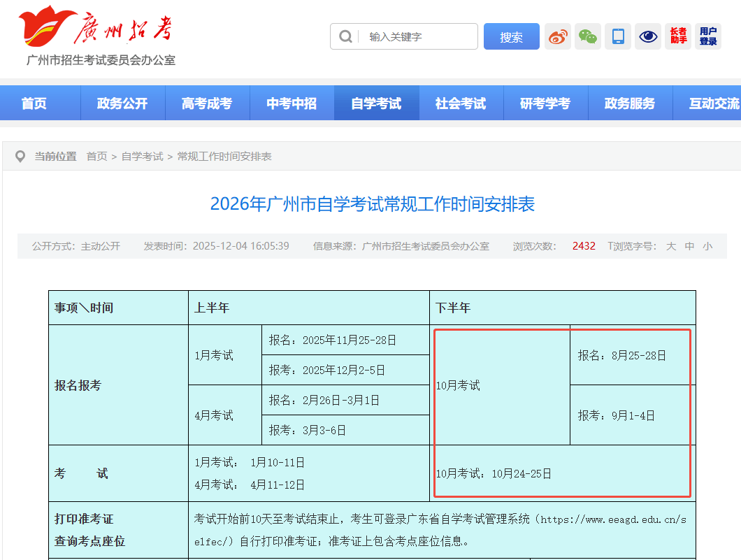
Task: Set font size to 中 (medium)
Action: point(689,246)
